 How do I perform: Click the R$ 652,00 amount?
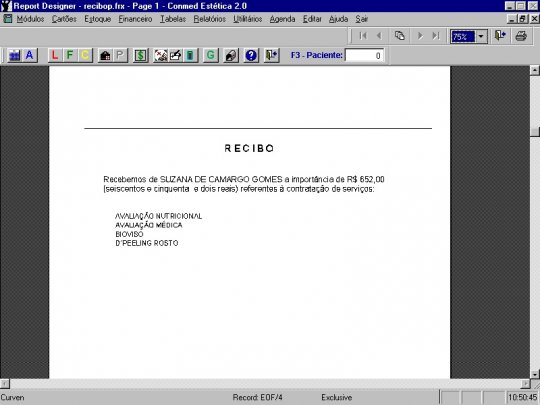tap(365, 179)
